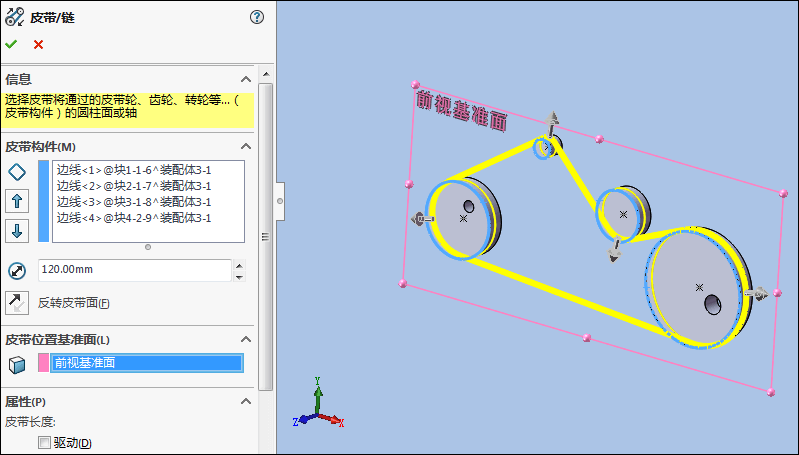
Task: Increase diameter with spinner up arrow
Action: tap(239, 265)
